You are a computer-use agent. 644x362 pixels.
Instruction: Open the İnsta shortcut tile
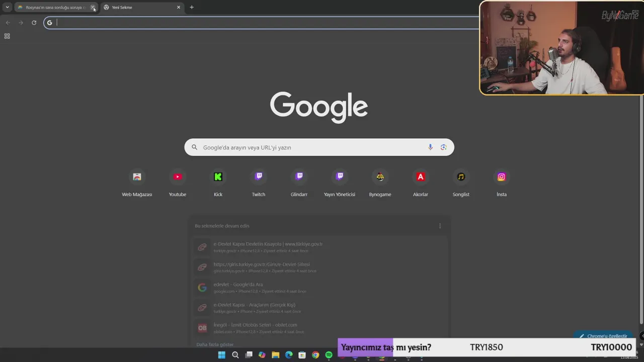click(502, 184)
